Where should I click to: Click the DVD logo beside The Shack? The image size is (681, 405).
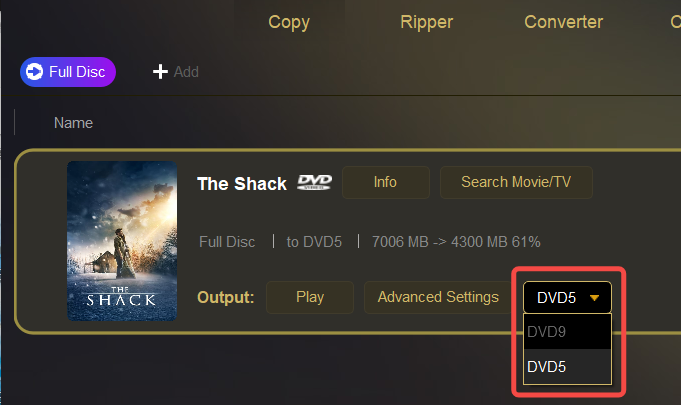click(x=312, y=183)
